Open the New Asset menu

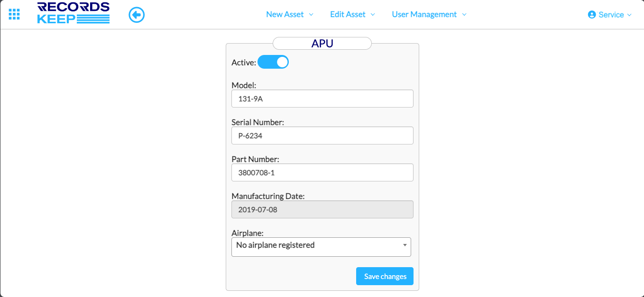[x=285, y=15]
